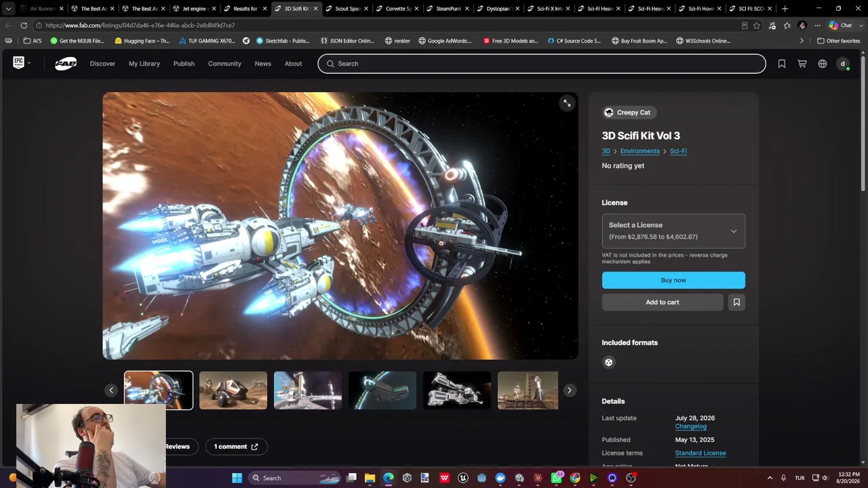
Task: Open the shopping cart
Action: coord(802,64)
